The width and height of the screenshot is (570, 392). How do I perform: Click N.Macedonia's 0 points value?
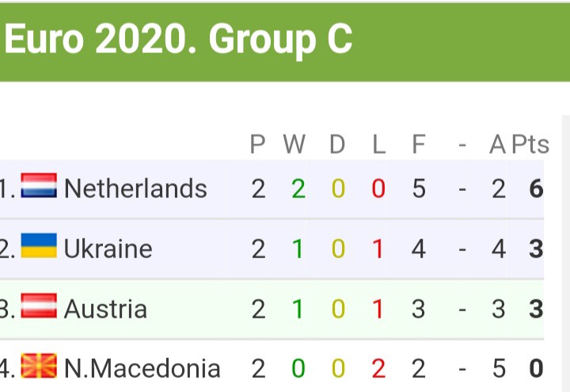point(536,368)
